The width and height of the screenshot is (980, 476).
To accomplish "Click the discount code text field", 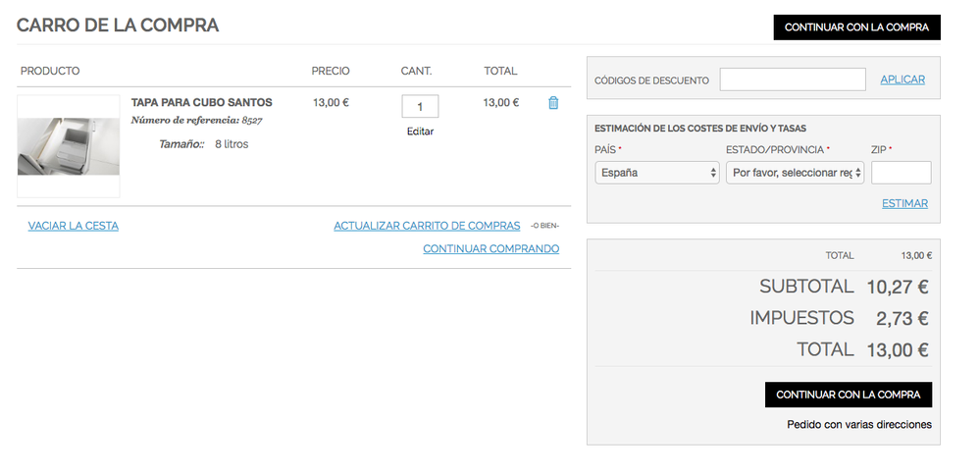I will (x=793, y=79).
